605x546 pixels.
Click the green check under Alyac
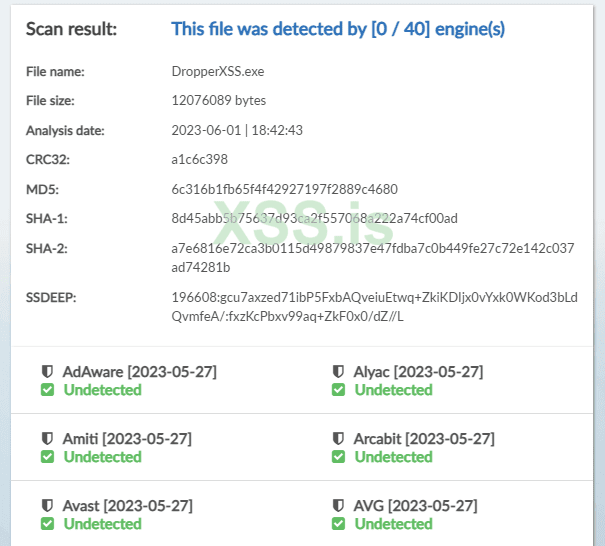(338, 390)
